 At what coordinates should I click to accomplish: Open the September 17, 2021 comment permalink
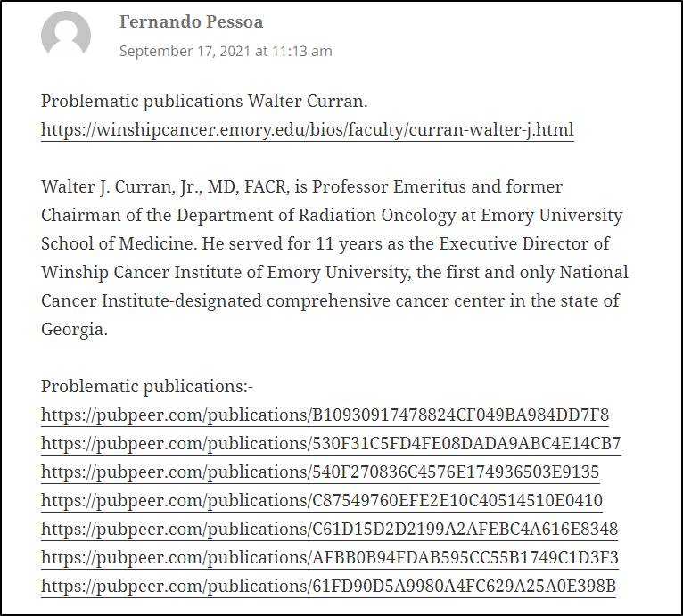coord(226,51)
